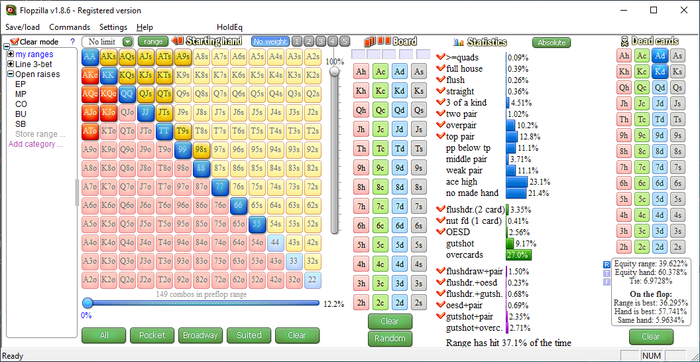The image size is (700, 362).
Task: Select the BU range in the tree
Action: pos(21,114)
